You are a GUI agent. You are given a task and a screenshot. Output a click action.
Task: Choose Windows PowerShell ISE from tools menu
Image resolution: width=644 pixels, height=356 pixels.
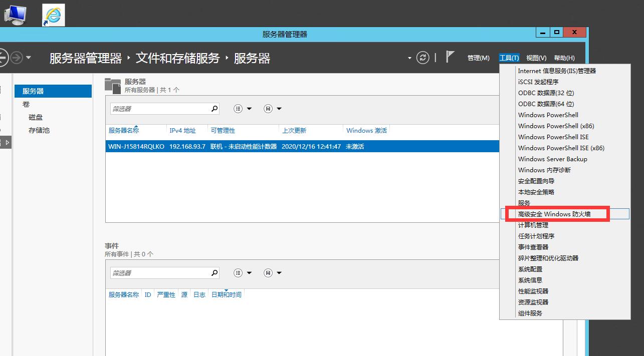tap(553, 137)
